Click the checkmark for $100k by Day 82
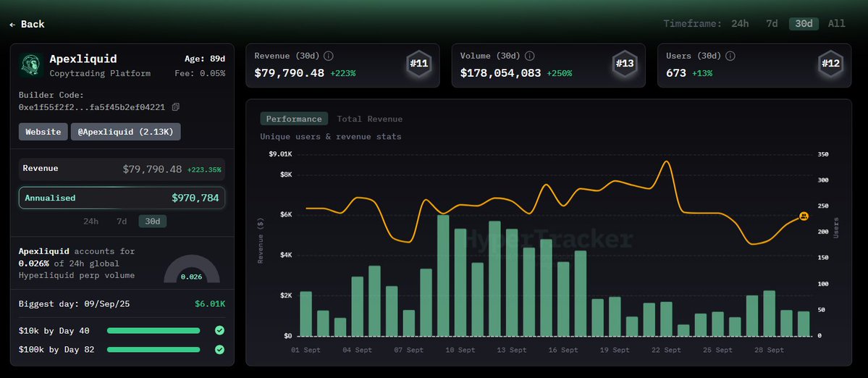 click(220, 350)
